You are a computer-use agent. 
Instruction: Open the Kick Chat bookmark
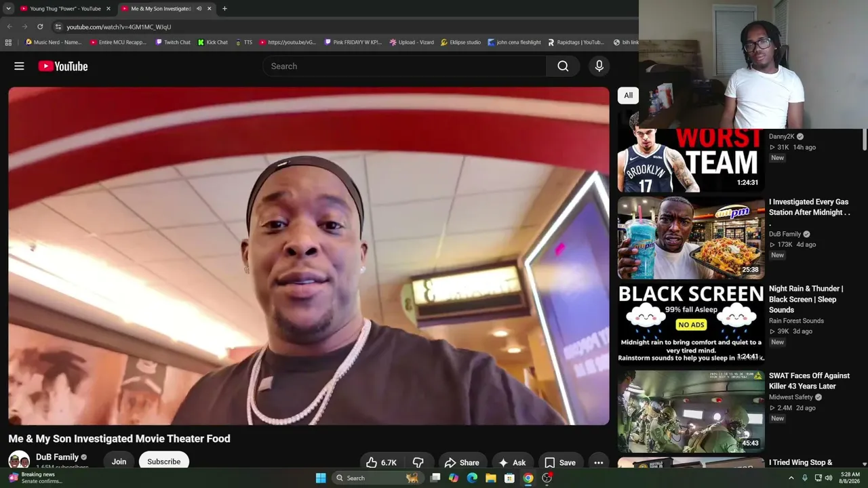tap(212, 42)
